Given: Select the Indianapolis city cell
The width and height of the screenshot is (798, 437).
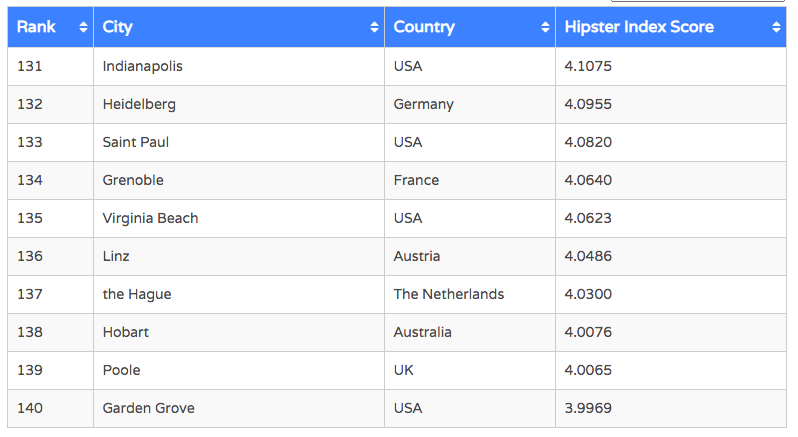Looking at the screenshot, I should 142,66.
